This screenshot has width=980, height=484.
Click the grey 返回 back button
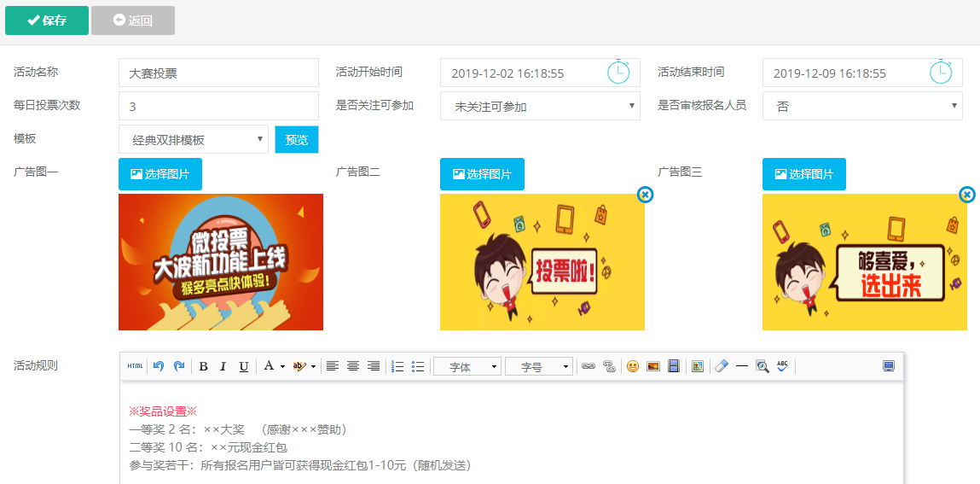[x=132, y=20]
